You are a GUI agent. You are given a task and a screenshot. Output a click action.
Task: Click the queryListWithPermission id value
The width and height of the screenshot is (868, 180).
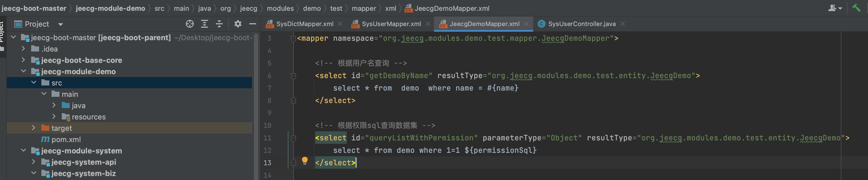(x=421, y=138)
